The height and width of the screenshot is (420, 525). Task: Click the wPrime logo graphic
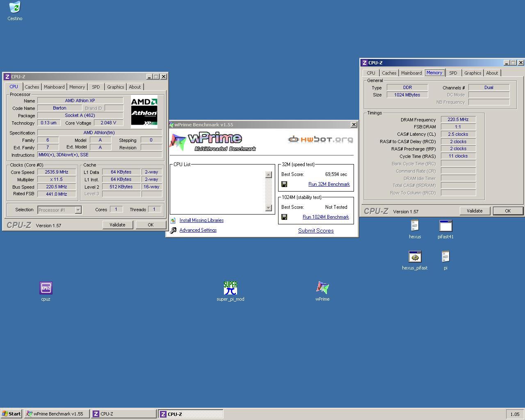[213, 142]
